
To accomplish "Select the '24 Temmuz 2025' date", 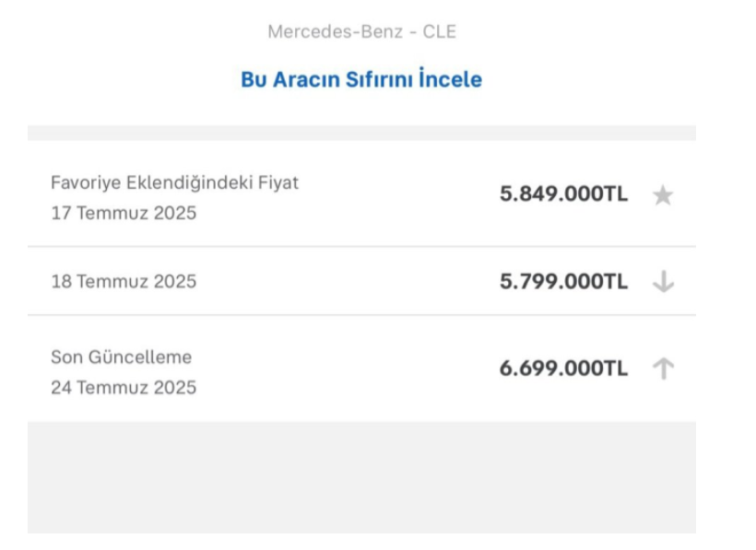I will (x=124, y=387).
